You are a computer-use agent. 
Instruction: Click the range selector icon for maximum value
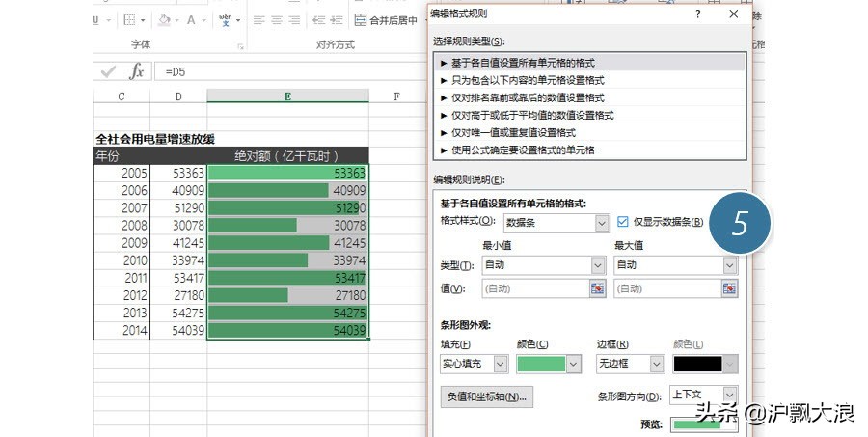tap(730, 288)
